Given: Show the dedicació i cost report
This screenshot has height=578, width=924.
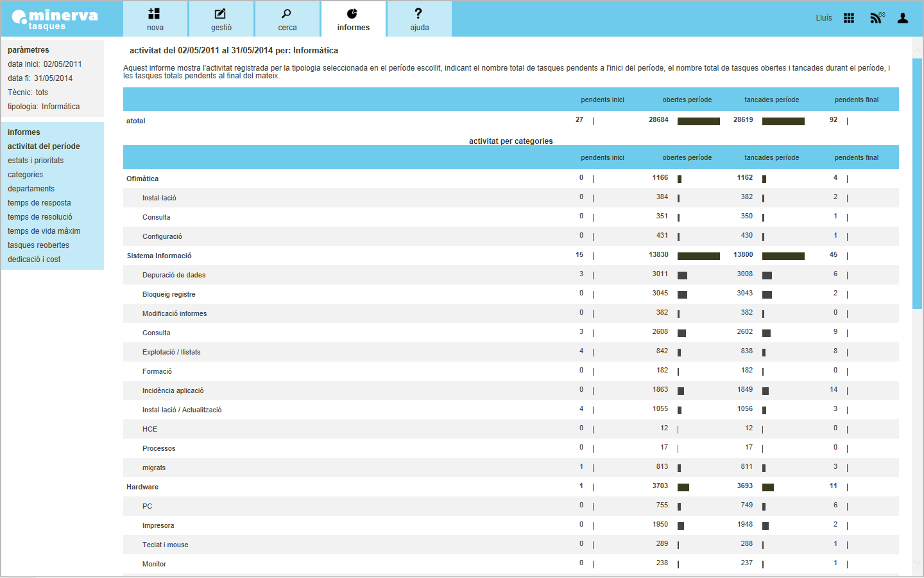Looking at the screenshot, I should (x=34, y=259).
